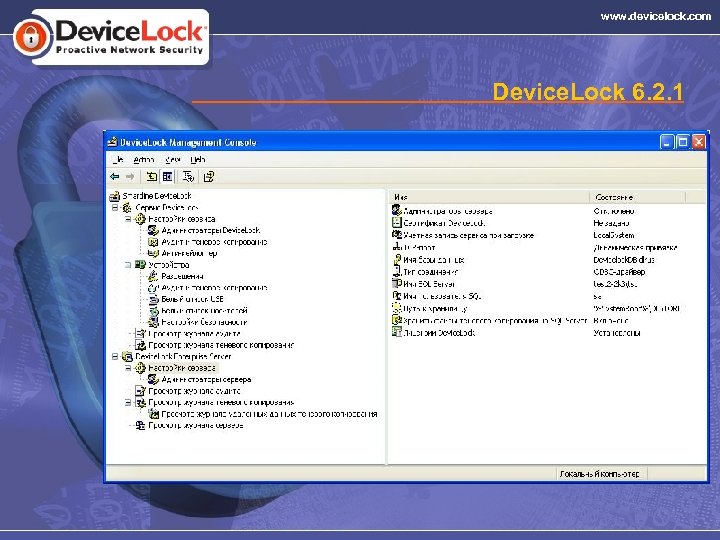Click the ODBC-драйвер state value
The height and width of the screenshot is (540, 720).
tap(619, 272)
